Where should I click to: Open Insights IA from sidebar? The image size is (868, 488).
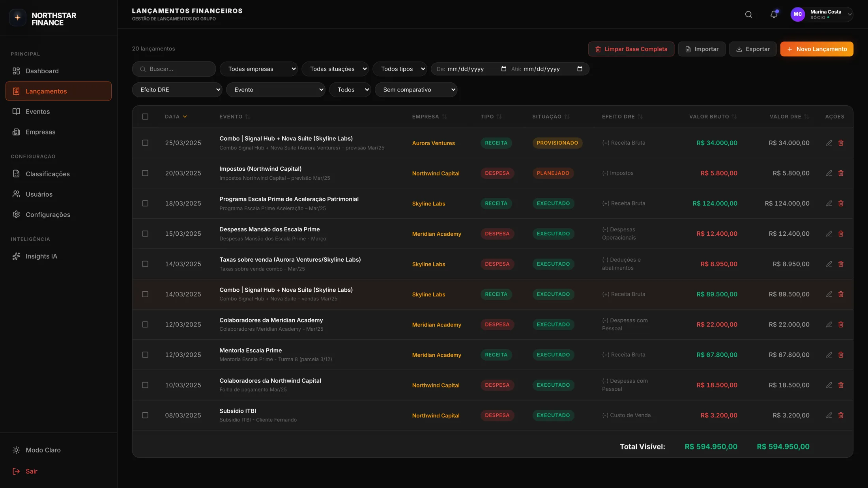tap(41, 256)
